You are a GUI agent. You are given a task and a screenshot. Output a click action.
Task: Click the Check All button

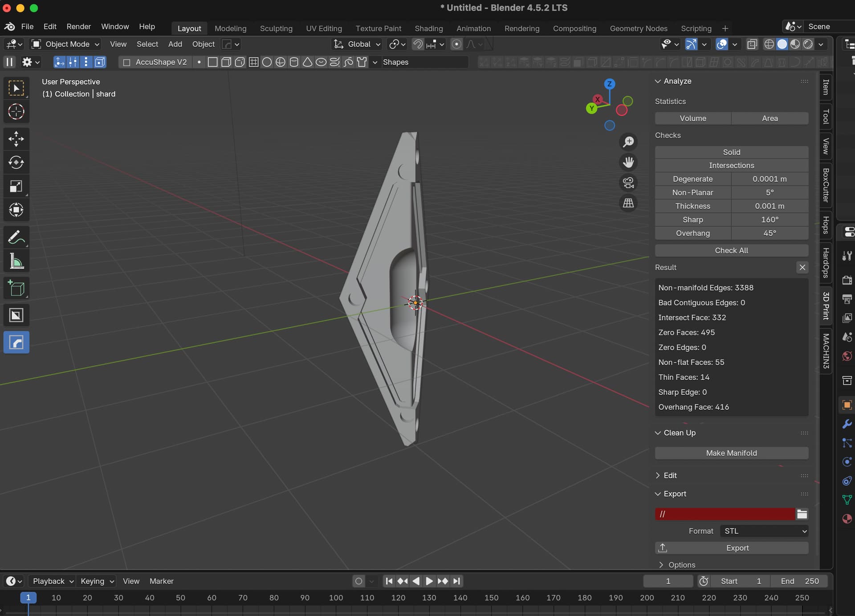[x=731, y=250]
